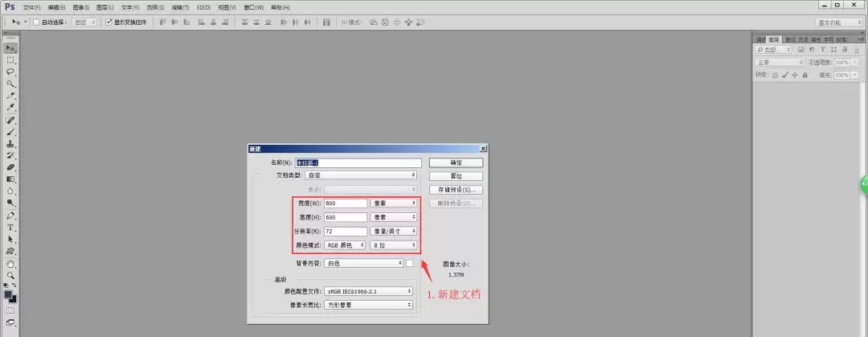The height and width of the screenshot is (337, 868).
Task: Open the 文件(F) menu
Action: [x=31, y=8]
